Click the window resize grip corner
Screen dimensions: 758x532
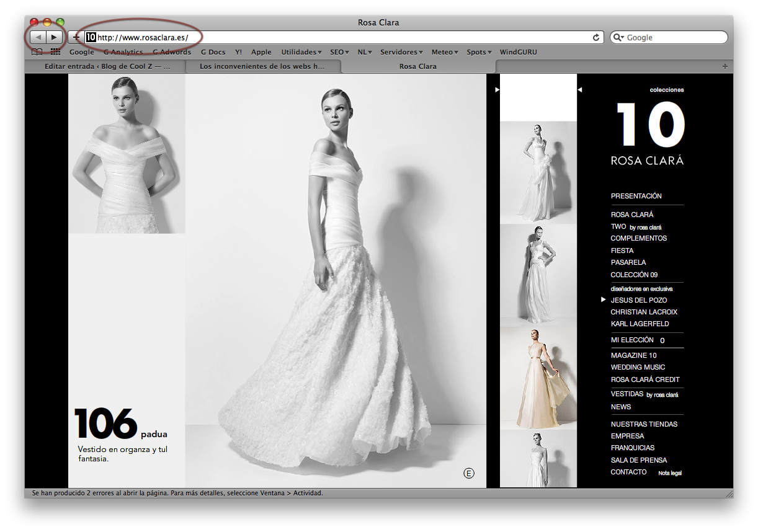729,494
